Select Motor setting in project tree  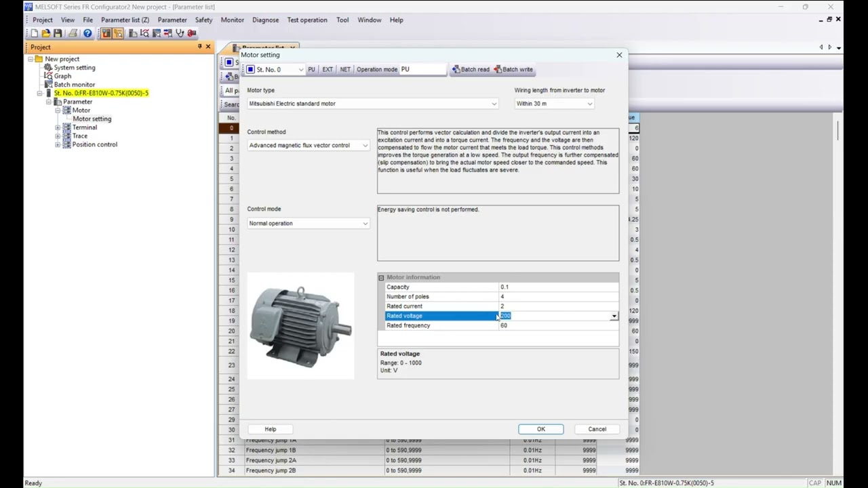(92, 119)
